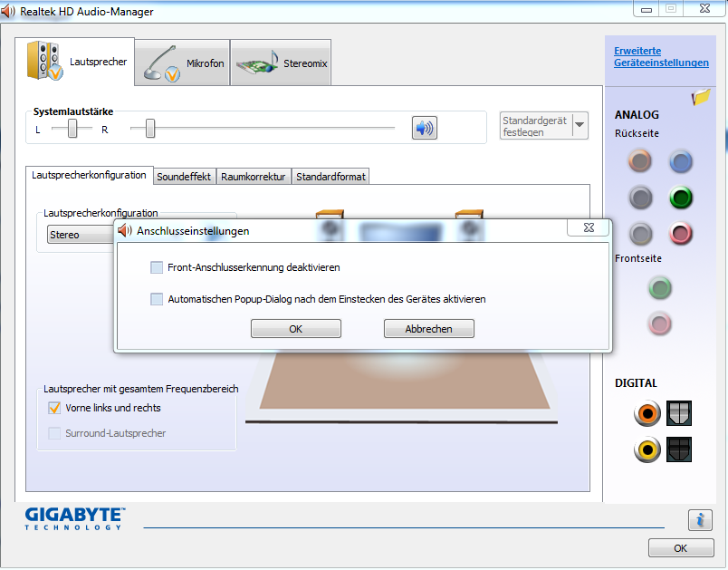Screen dimensions: 728x570
Task: Click the upper digital optical connector icon
Action: pyautogui.click(x=679, y=413)
